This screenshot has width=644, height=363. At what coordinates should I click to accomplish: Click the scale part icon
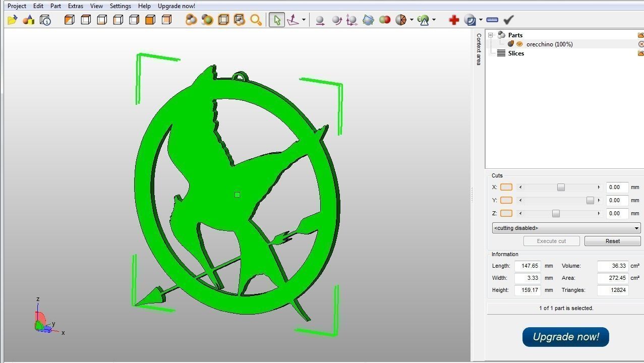point(352,20)
